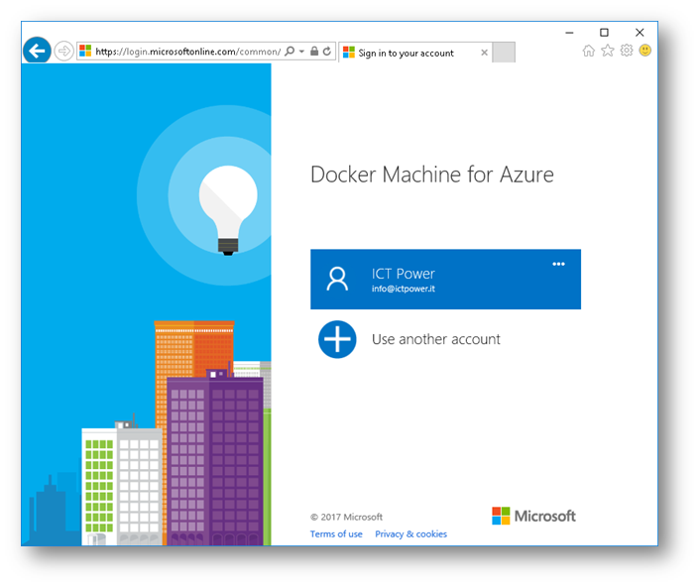
Task: Open the browser Home icon
Action: [589, 51]
